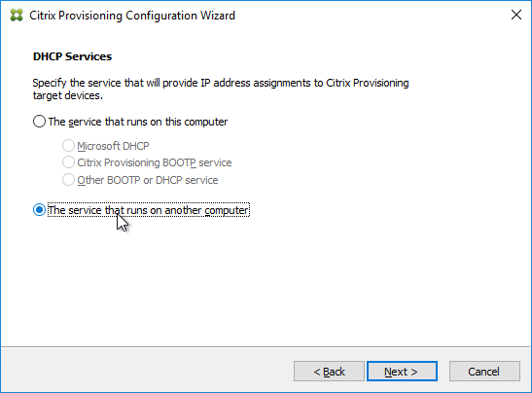Click the gray footer area beside Back button

pyautogui.click(x=148, y=370)
